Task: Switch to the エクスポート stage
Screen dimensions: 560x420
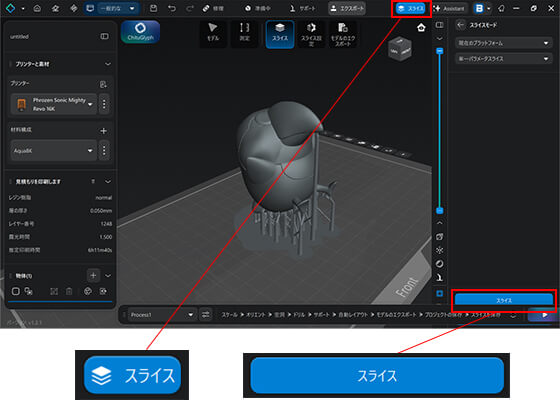Action: (x=347, y=8)
